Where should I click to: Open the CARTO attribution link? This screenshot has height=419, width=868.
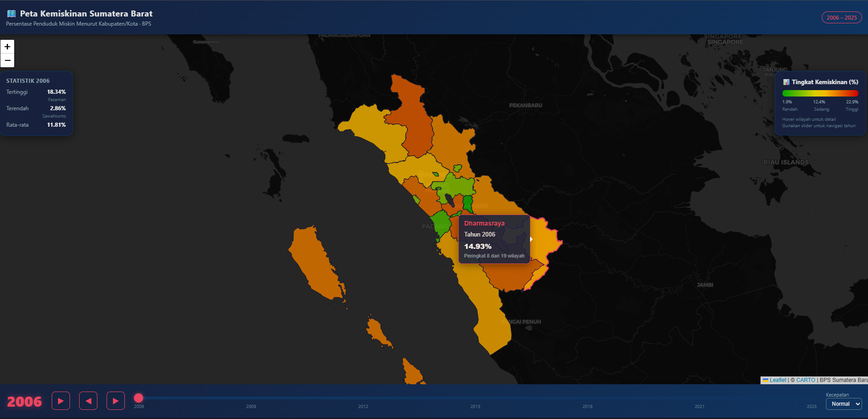806,380
